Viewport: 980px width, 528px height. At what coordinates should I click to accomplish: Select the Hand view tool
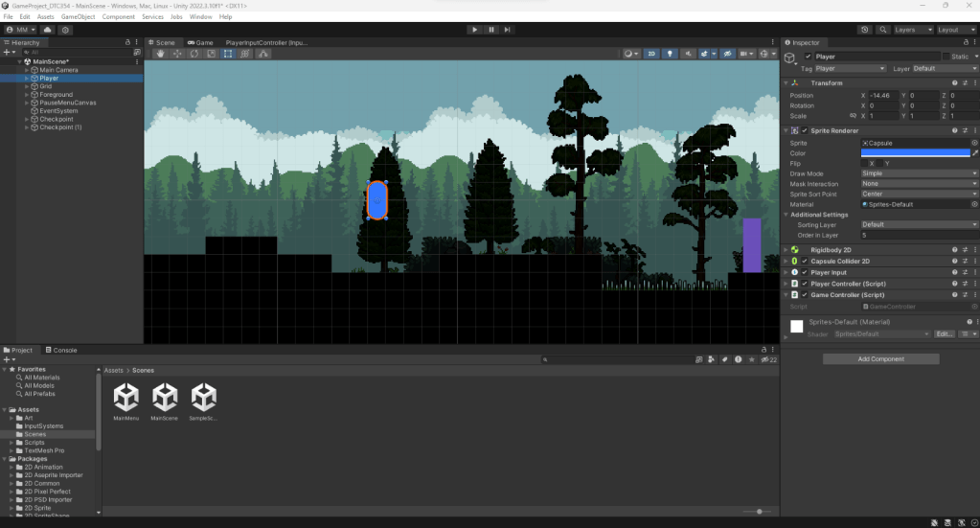click(x=161, y=54)
